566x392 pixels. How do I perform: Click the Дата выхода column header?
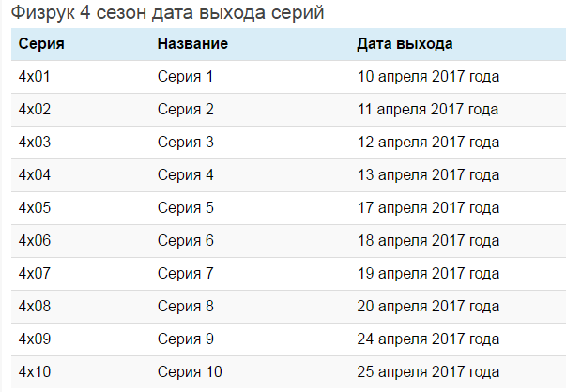pyautogui.click(x=405, y=44)
